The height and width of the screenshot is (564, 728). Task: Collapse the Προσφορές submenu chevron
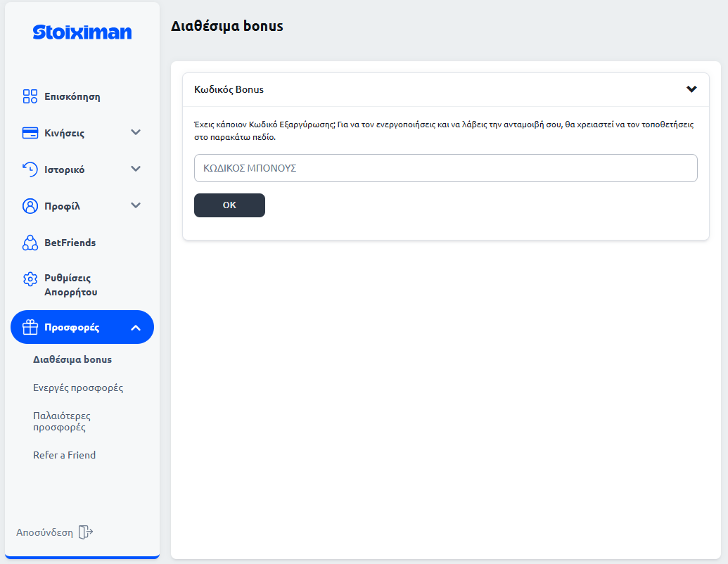pos(136,328)
